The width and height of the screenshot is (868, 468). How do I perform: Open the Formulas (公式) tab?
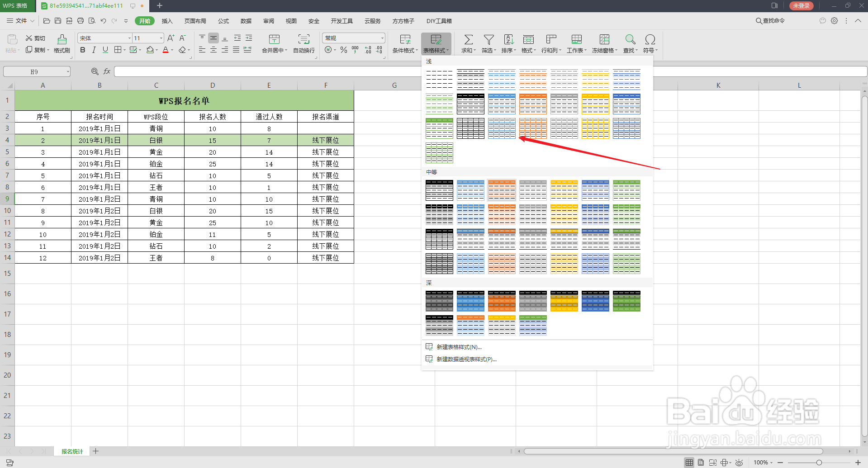click(x=223, y=21)
